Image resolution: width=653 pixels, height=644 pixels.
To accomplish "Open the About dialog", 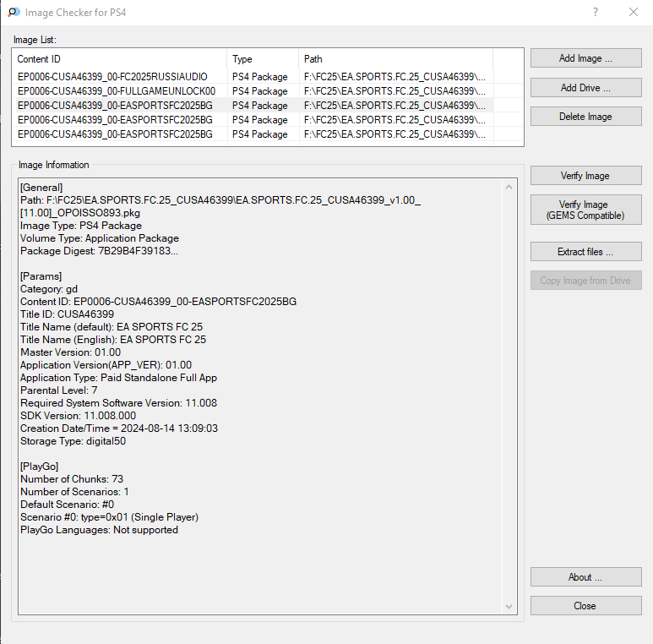I will (x=585, y=577).
